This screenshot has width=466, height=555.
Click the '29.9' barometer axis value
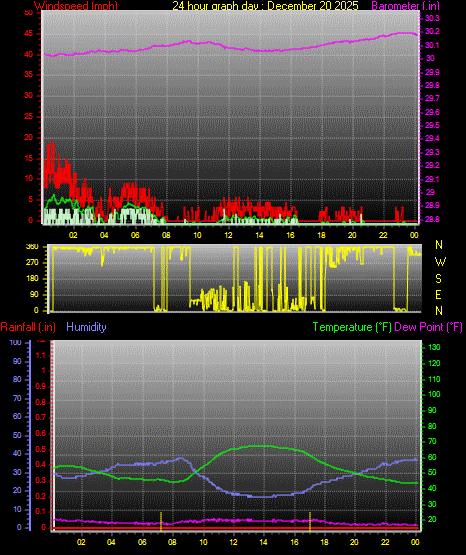pos(432,72)
